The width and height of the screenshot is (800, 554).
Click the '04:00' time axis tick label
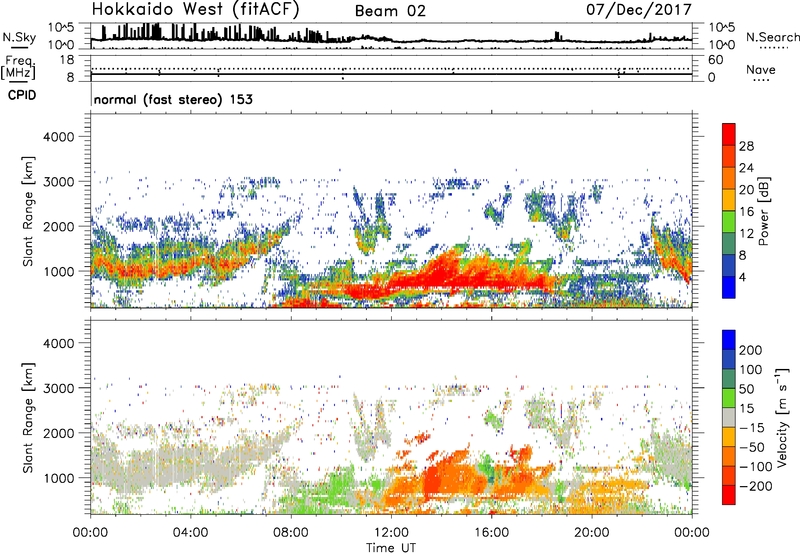190,533
